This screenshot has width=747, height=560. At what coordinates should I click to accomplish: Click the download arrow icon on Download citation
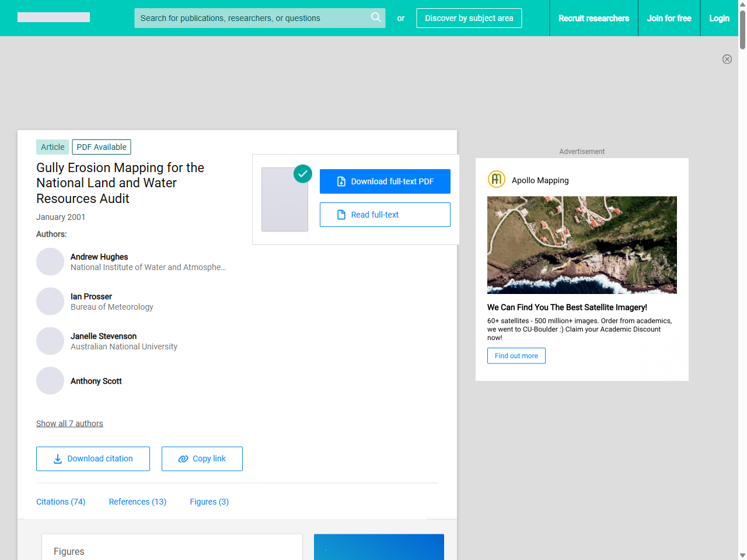coord(57,459)
